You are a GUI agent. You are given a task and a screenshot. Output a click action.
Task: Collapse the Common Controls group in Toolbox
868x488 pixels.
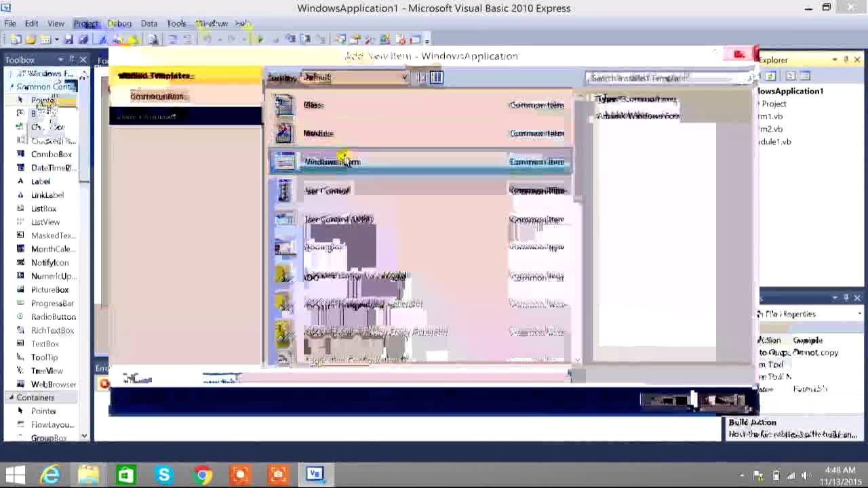coord(12,87)
